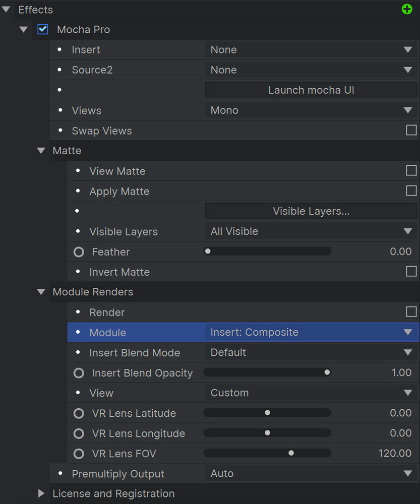This screenshot has height=504, width=420.
Task: Select the Source2 parameter label
Action: coord(92,70)
